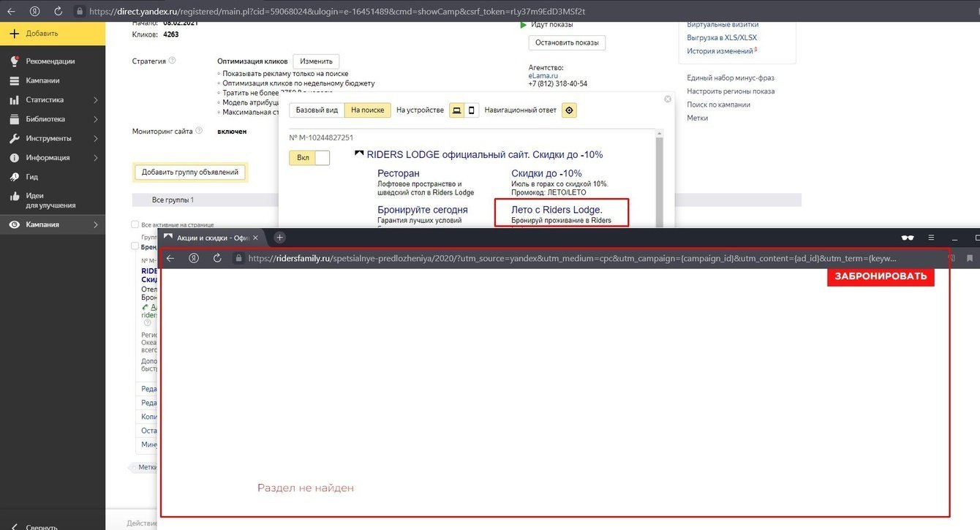Click the plus icon beside Добавить
The image size is (980, 530).
[x=14, y=34]
